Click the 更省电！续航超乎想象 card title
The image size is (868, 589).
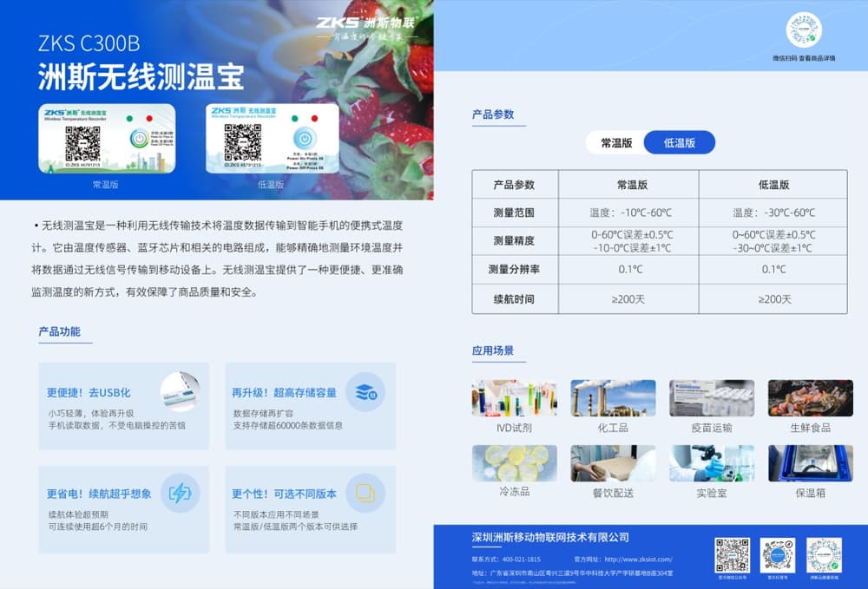tap(99, 494)
